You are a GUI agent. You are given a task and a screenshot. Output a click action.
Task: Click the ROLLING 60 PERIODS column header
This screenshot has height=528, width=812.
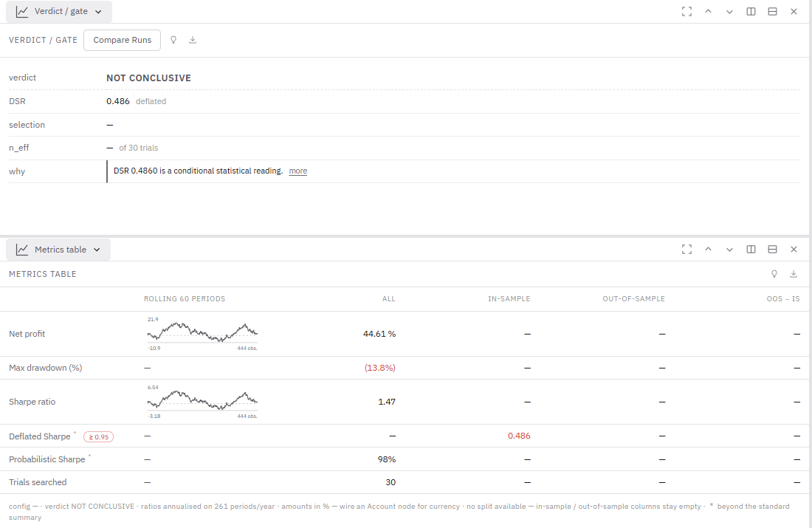tap(185, 299)
